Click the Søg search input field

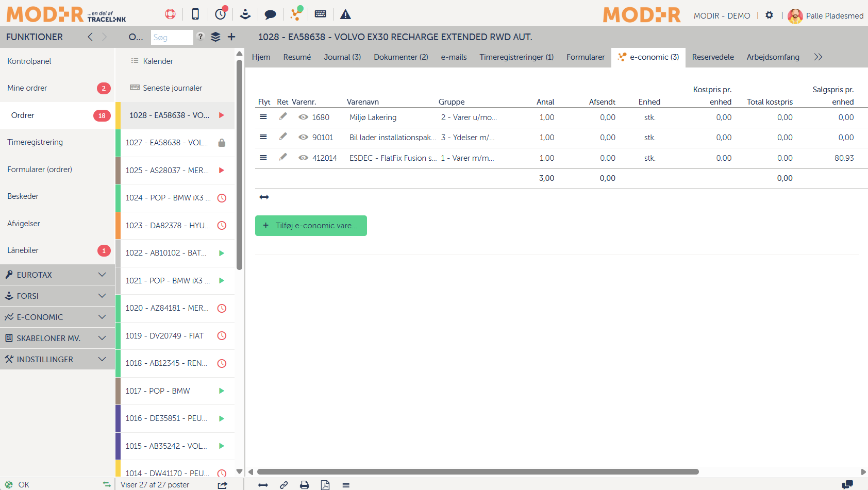point(172,38)
